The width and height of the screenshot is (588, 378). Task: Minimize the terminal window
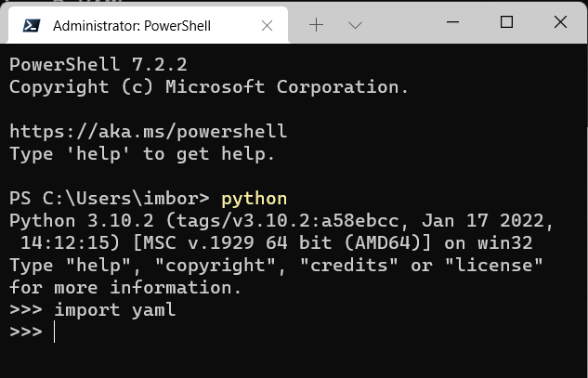[x=452, y=22]
